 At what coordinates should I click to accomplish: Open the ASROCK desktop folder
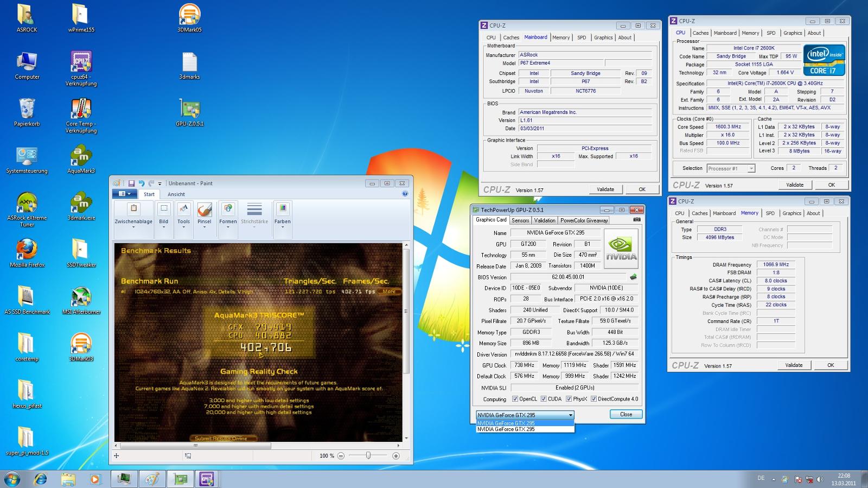(x=27, y=18)
